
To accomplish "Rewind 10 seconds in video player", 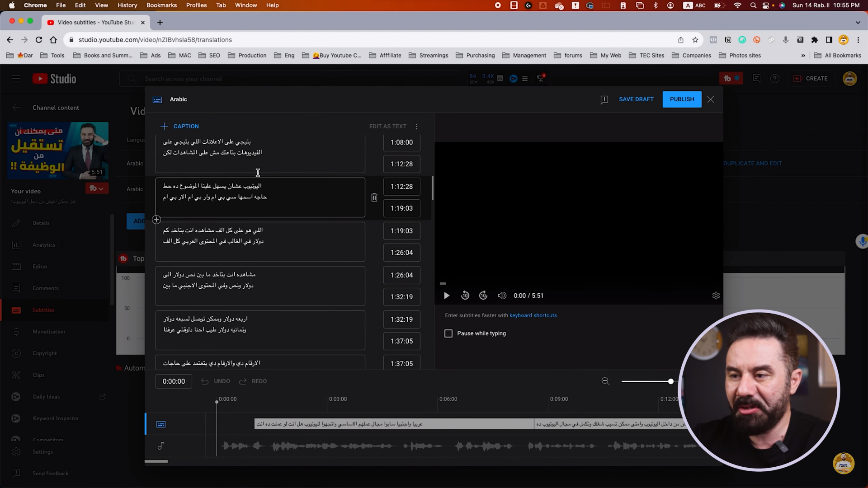I will (x=465, y=296).
